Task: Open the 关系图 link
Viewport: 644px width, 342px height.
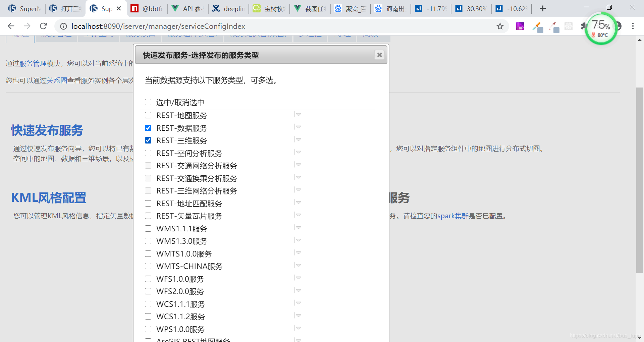Action: (57, 80)
